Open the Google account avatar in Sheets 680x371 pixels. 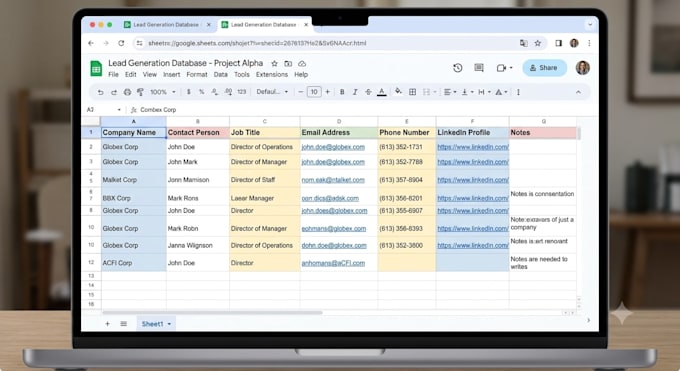[x=582, y=68]
